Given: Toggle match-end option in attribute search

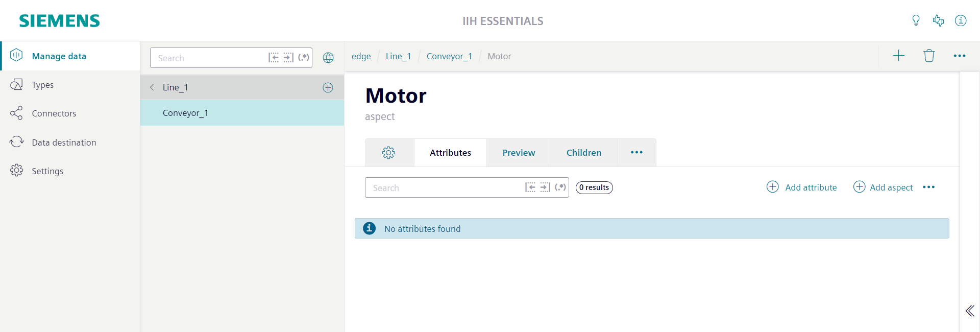Looking at the screenshot, I should pos(545,187).
